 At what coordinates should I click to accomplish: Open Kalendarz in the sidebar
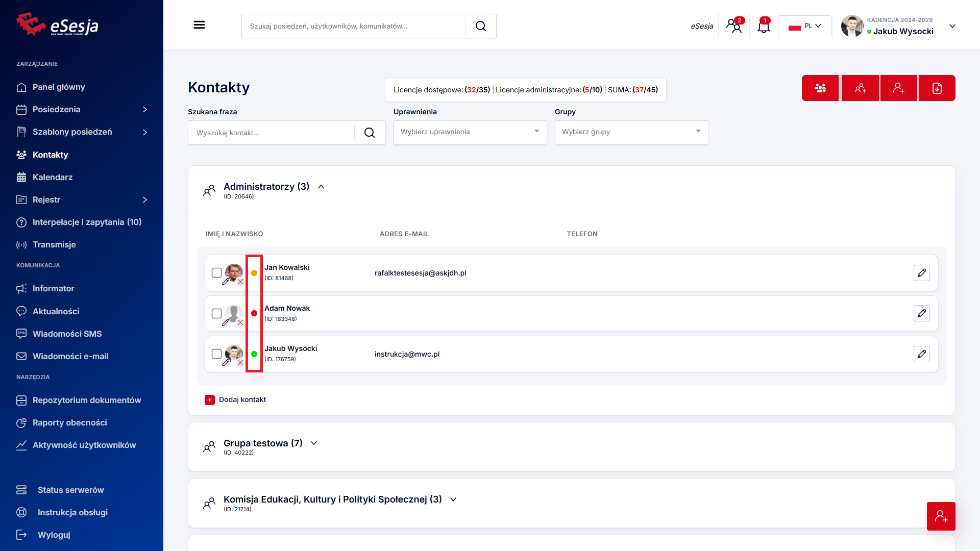(52, 177)
